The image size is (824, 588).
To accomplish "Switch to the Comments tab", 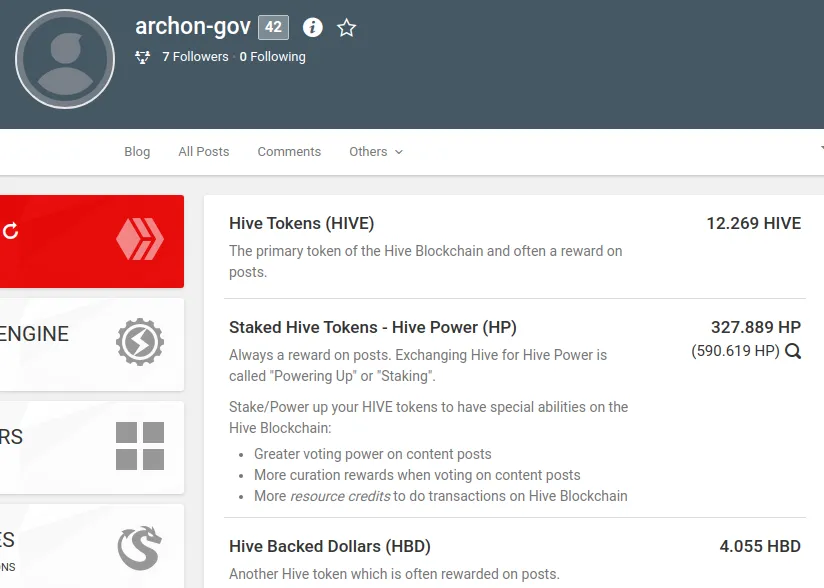I will (289, 152).
